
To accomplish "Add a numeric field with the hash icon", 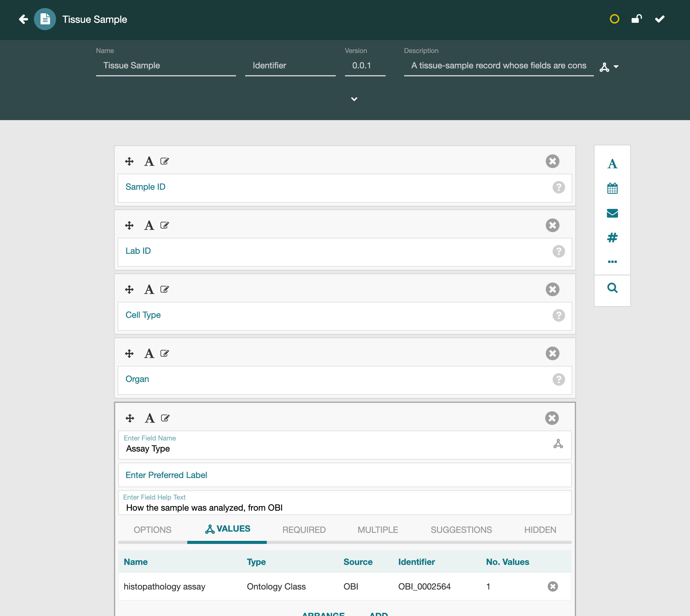I will click(x=612, y=237).
